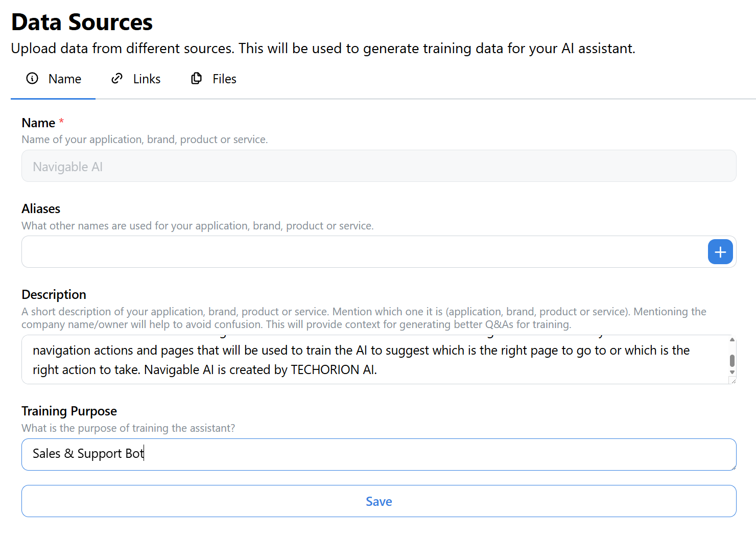This screenshot has height=535, width=756.
Task: Focus the Navigable AI name field
Action: point(379,166)
